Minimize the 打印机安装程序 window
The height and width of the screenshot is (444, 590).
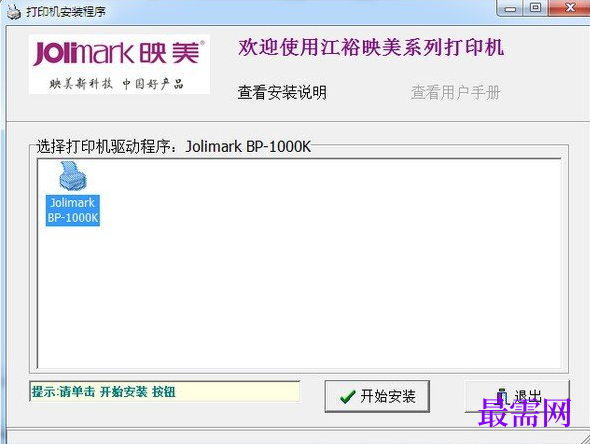pos(510,8)
